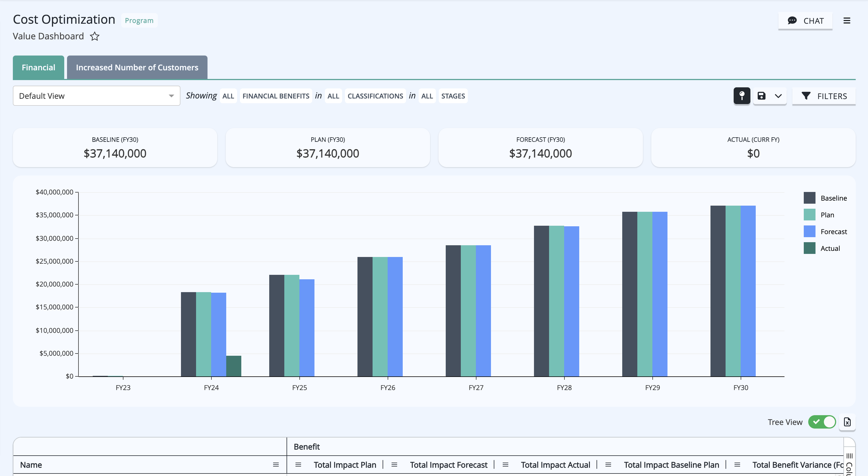Click the FY27 Plan bar in chart
This screenshot has height=476, width=868.
[x=468, y=311]
